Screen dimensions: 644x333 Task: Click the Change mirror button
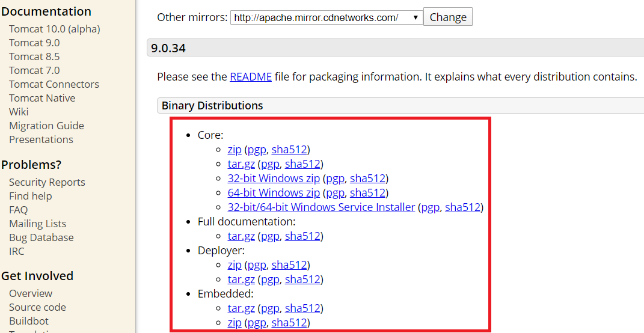pos(448,17)
